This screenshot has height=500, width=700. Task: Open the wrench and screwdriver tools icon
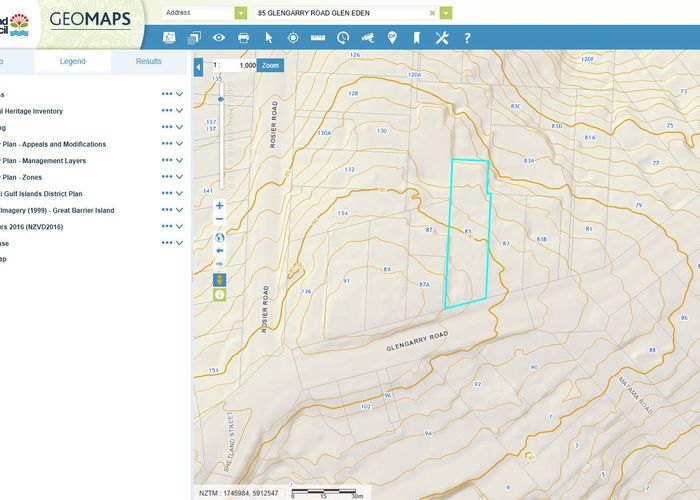tap(442, 38)
